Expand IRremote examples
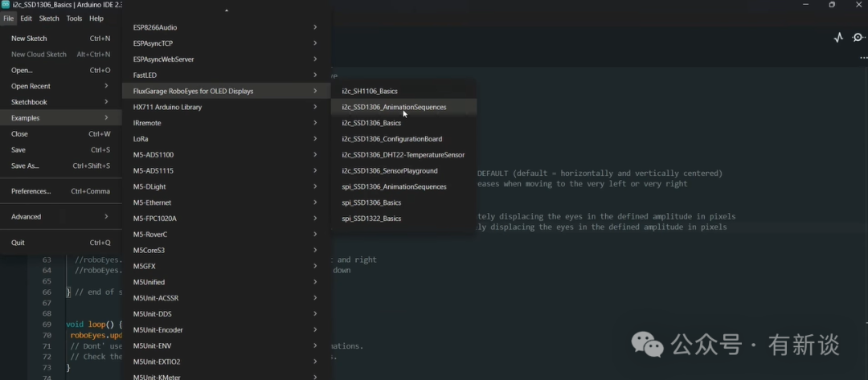Screen dimensions: 868x380 [227, 123]
